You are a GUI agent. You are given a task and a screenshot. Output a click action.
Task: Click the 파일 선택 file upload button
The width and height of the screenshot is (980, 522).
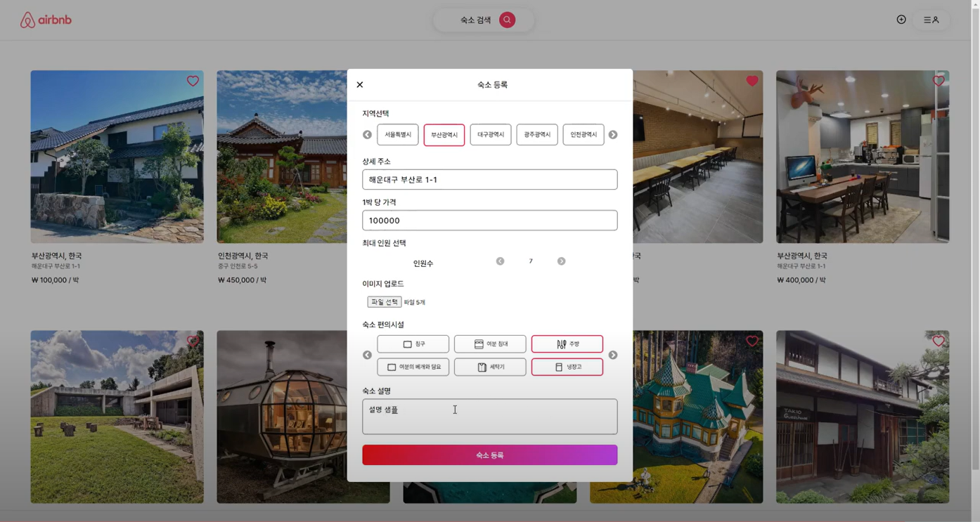[384, 301]
